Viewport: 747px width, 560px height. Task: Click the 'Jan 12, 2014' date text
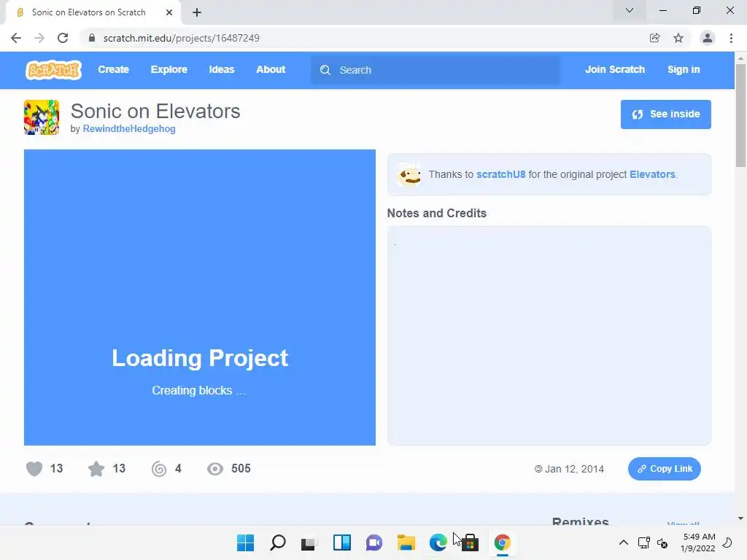574,469
